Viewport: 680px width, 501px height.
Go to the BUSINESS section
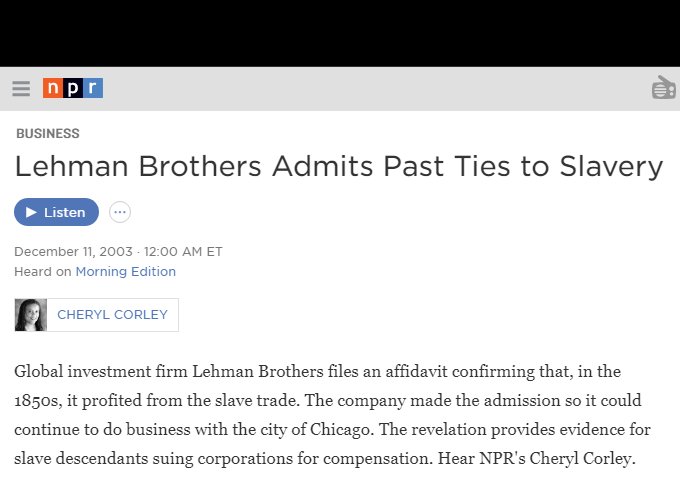[x=47, y=133]
